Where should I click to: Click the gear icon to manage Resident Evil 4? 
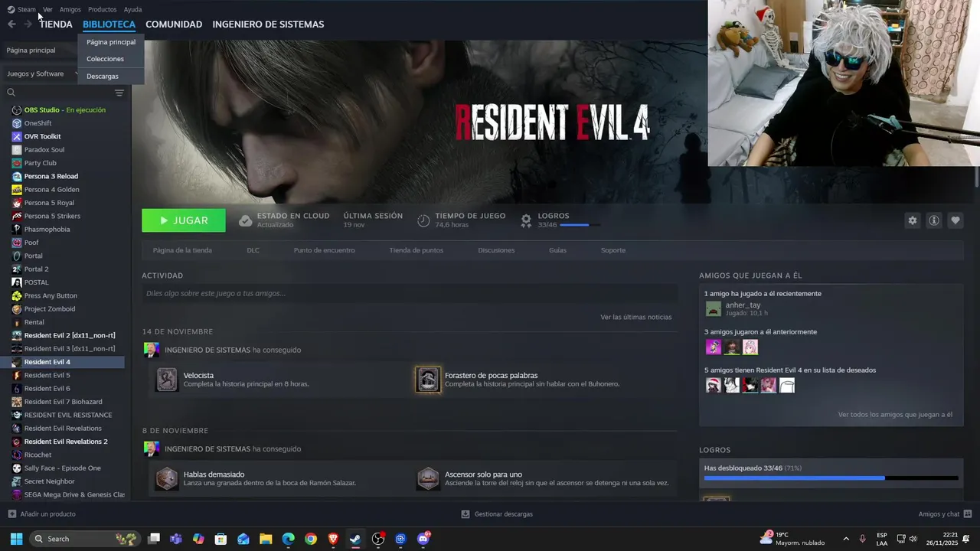pyautogui.click(x=912, y=220)
